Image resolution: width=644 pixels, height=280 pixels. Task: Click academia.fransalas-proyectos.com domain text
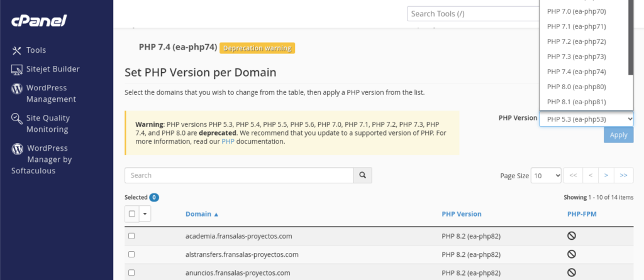click(x=238, y=236)
